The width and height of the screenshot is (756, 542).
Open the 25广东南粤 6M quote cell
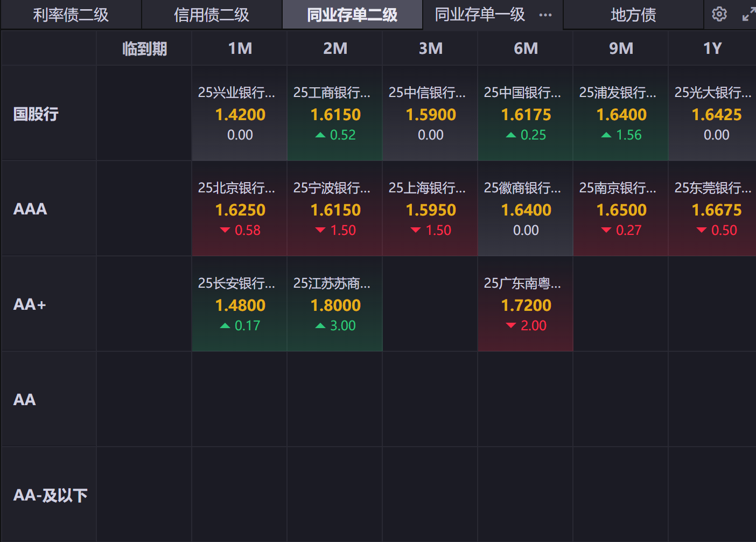(x=526, y=304)
